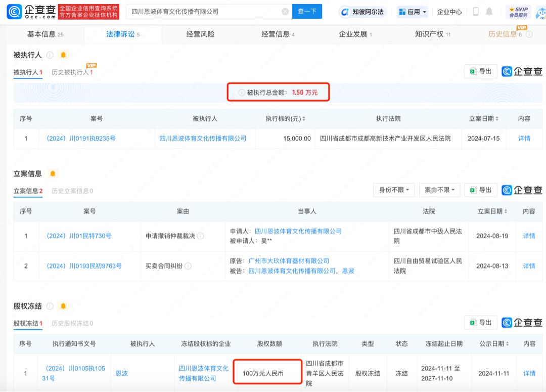Click the alert bell beside 被执行人 heading
This screenshot has width=546, height=392.
[63, 55]
